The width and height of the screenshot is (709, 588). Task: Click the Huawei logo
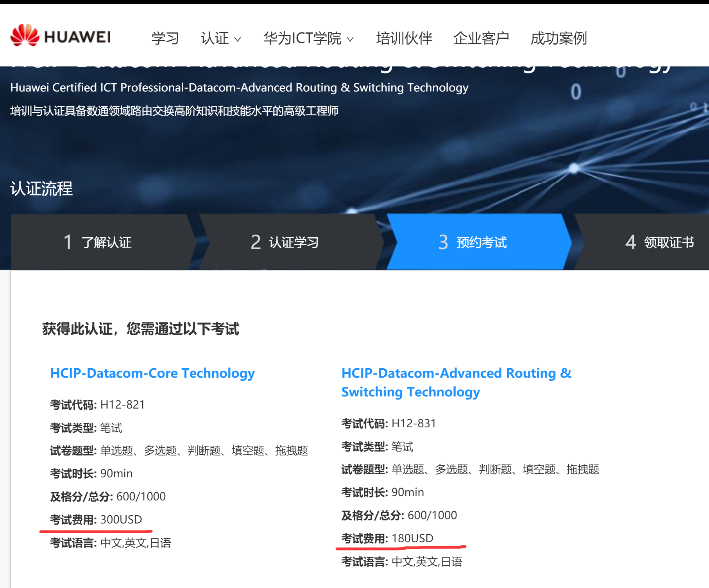coord(61,36)
